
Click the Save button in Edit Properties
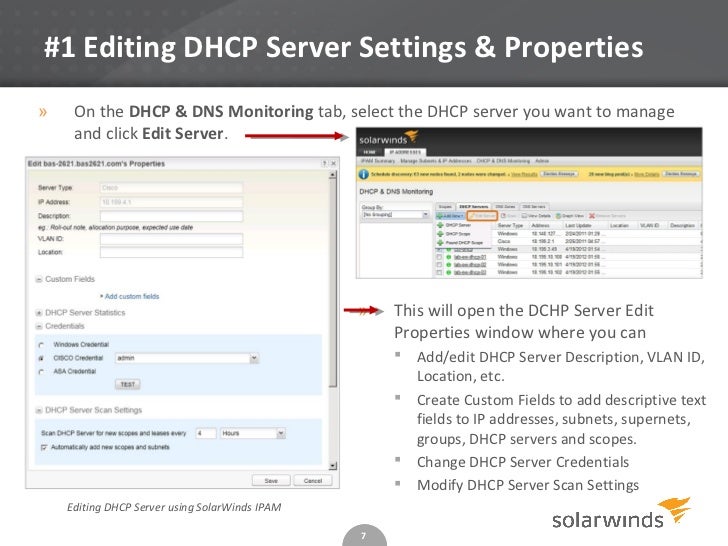coord(271,481)
